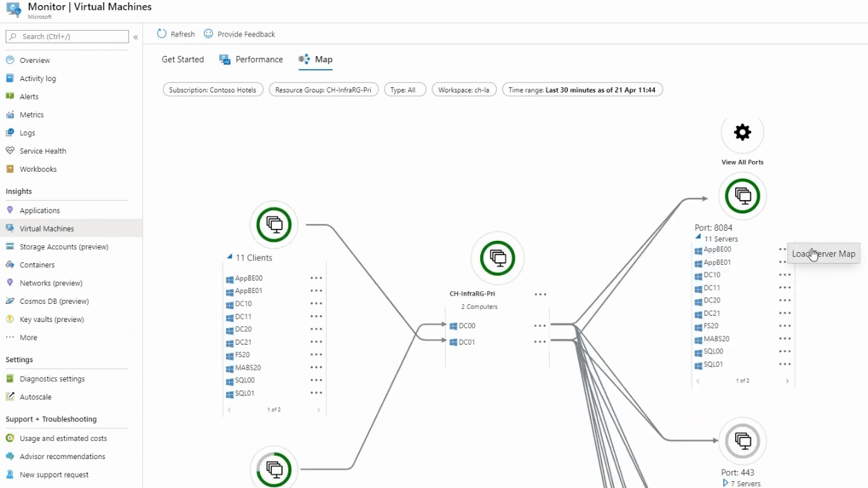
Task: Collapse the 11 Servers list
Action: (698, 236)
